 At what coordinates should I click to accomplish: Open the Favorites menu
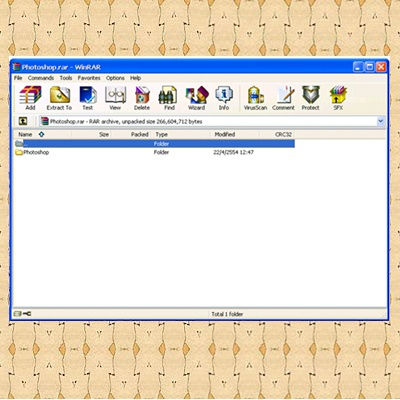tap(89, 78)
